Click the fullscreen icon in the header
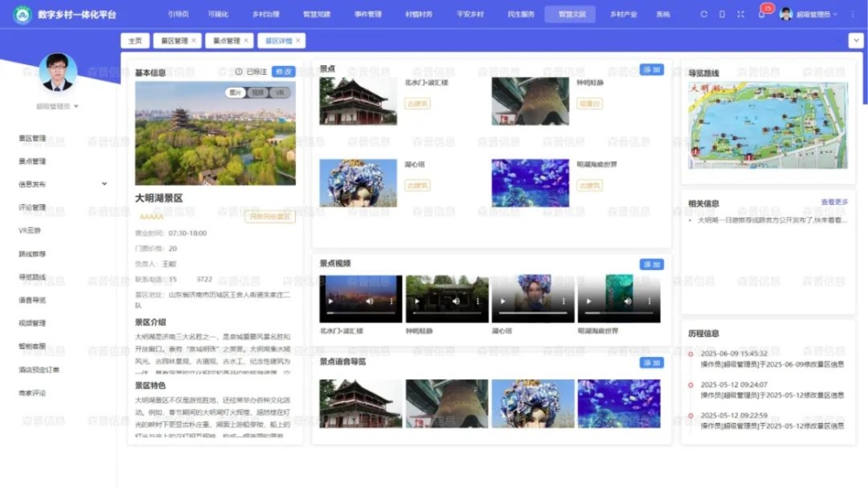This screenshot has width=868, height=488. 740,15
